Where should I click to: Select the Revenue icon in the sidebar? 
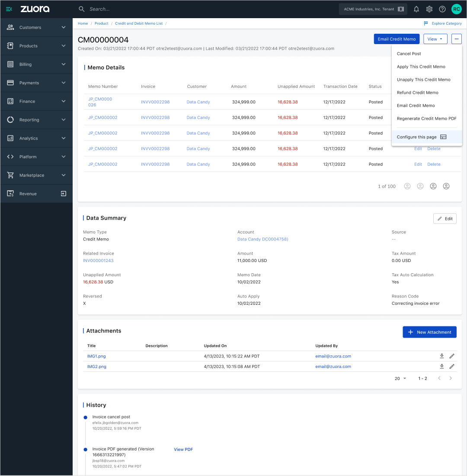(x=10, y=193)
